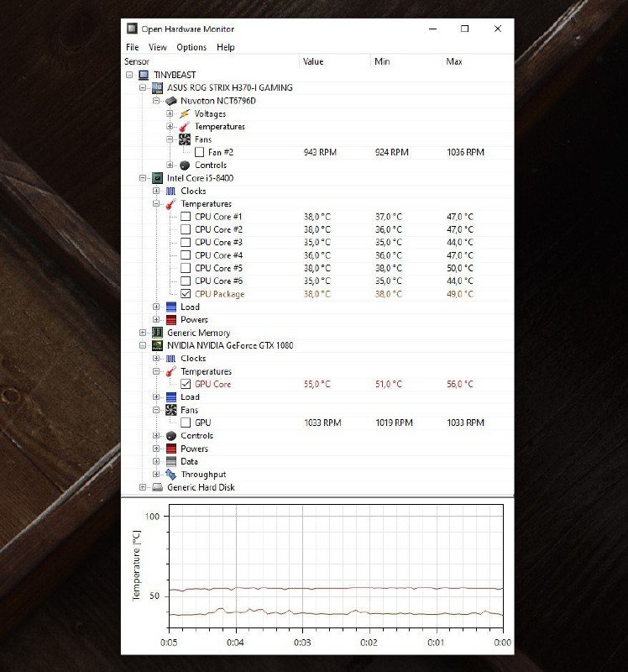Click the GPU Core 55,0 °C value
The image size is (628, 672).
pos(317,384)
